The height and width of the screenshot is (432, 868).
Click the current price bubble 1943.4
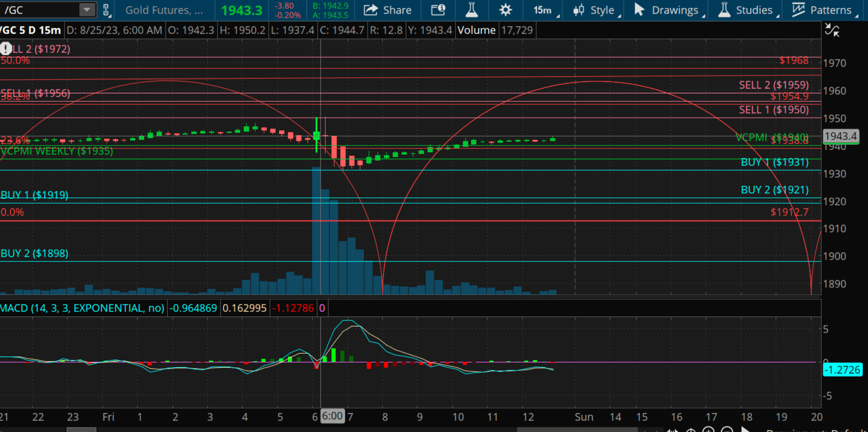[841, 136]
